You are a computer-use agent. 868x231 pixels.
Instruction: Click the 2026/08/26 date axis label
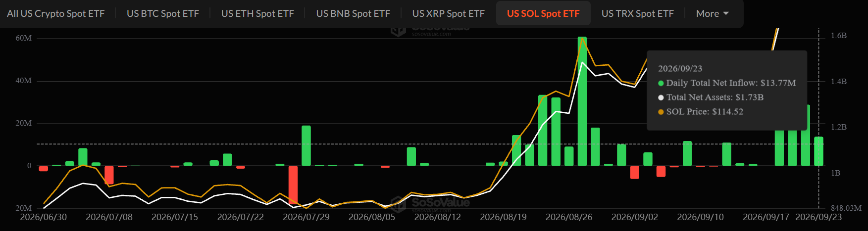(569, 217)
